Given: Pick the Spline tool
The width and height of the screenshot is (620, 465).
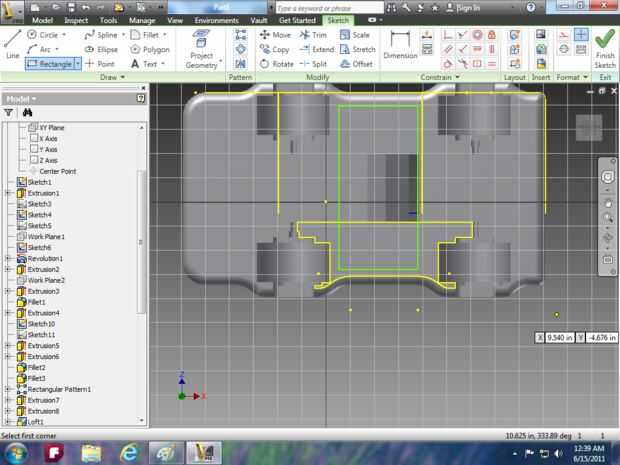Looking at the screenshot, I should click(104, 35).
